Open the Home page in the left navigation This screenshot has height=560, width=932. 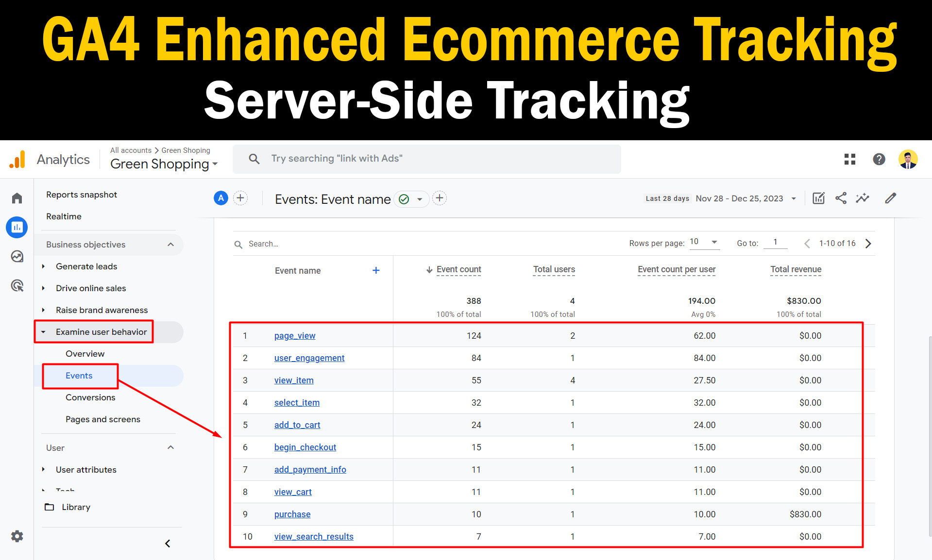17,198
